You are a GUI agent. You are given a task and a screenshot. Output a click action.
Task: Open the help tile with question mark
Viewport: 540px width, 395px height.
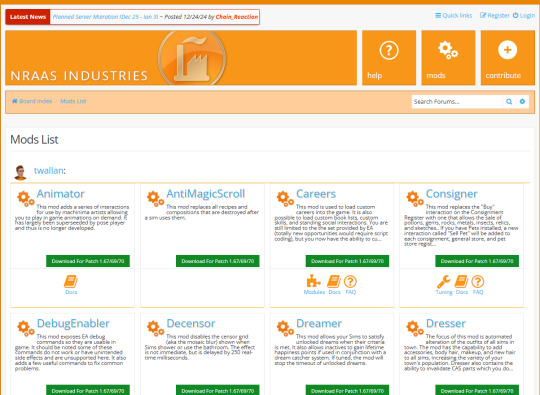389,58
